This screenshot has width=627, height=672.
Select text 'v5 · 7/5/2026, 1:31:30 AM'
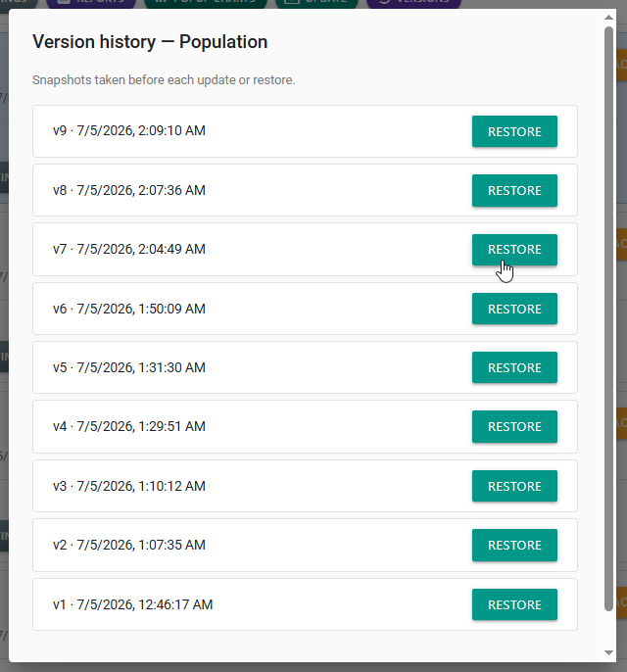pos(129,367)
